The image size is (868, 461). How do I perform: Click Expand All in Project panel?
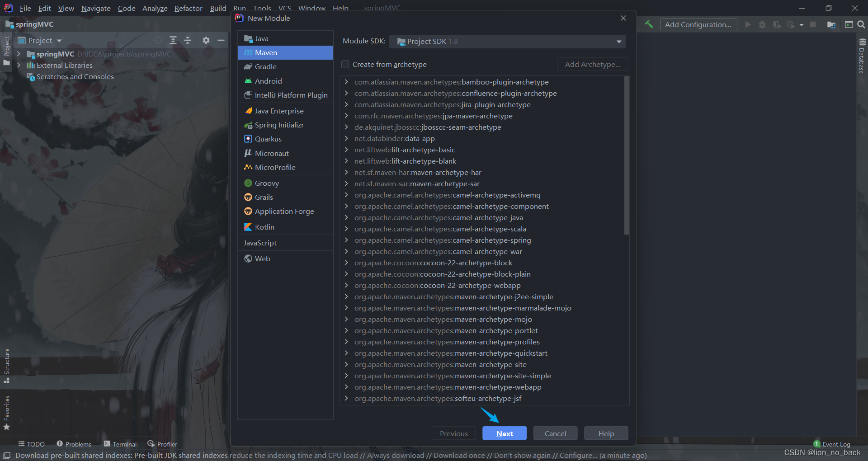click(x=173, y=40)
